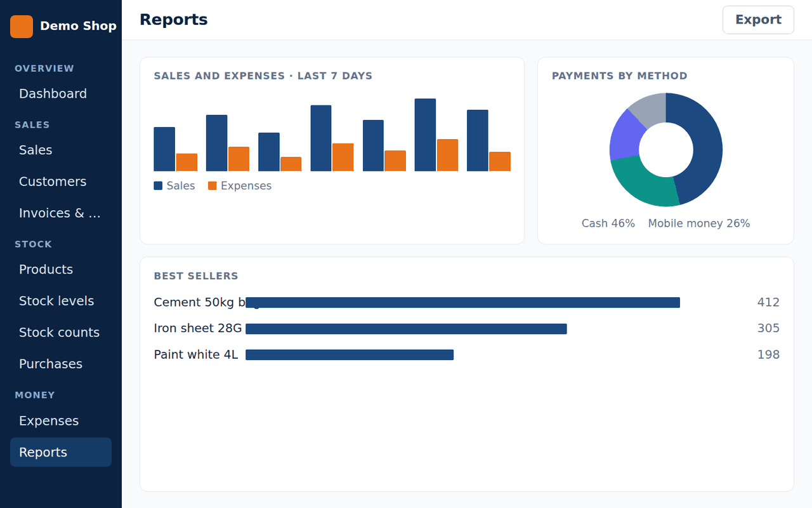Click the "Payments by Method" heading
The height and width of the screenshot is (508, 812).
click(x=620, y=76)
